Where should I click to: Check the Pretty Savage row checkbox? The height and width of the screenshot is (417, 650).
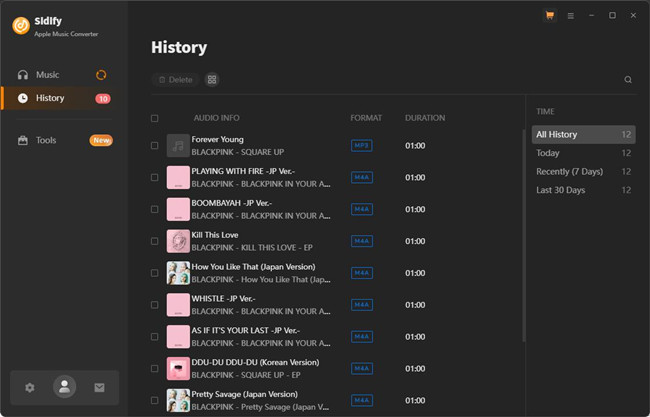click(x=155, y=400)
